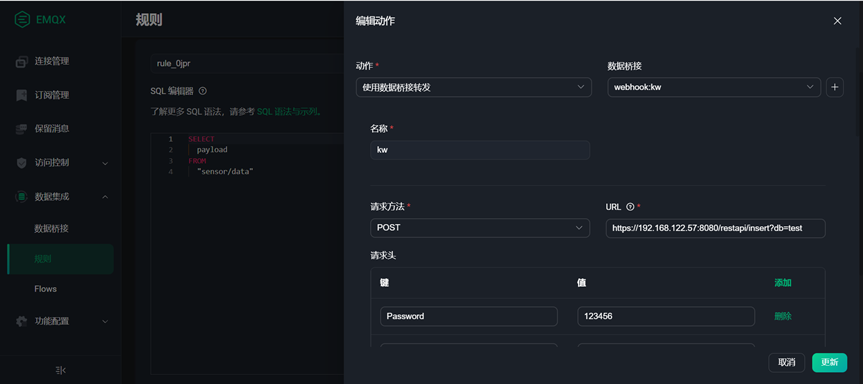Open the 数据桥接 dropdown webhook:kw
This screenshot has height=384, width=863.
coord(714,87)
